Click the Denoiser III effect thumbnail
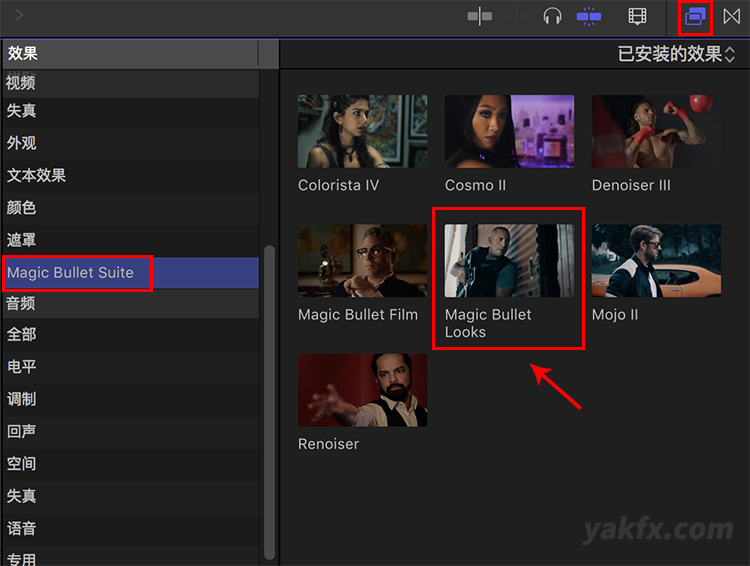Screen dimensions: 750x566 click(656, 131)
